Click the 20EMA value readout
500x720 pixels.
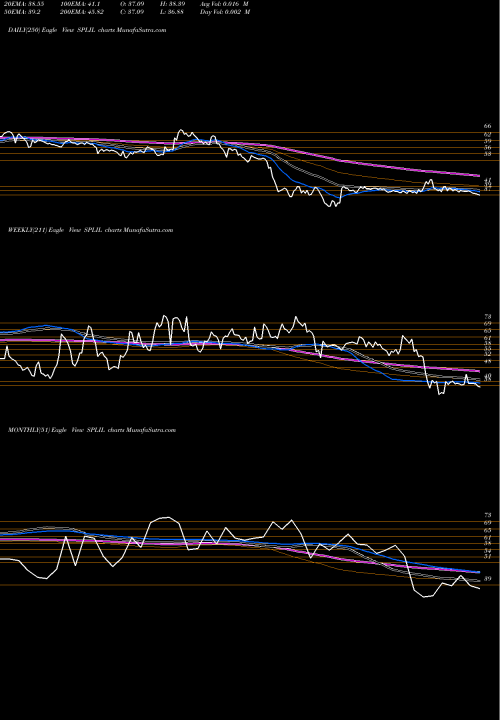click(x=22, y=3)
